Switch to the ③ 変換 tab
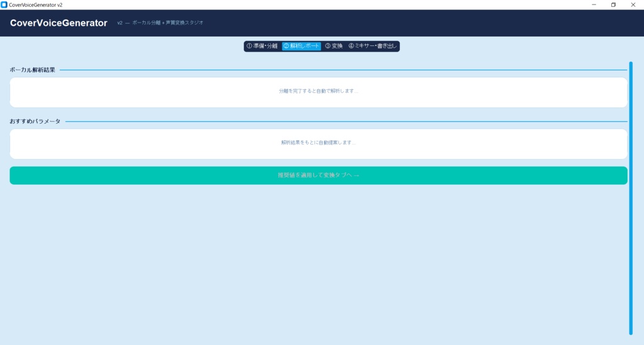644x345 pixels. coord(334,46)
